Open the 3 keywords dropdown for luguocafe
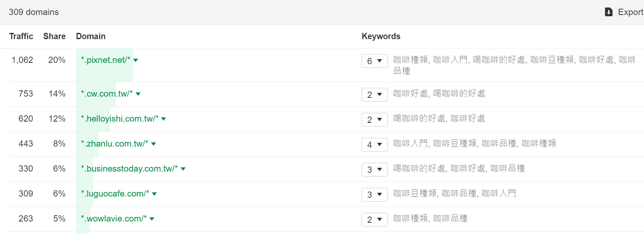 [x=375, y=194]
